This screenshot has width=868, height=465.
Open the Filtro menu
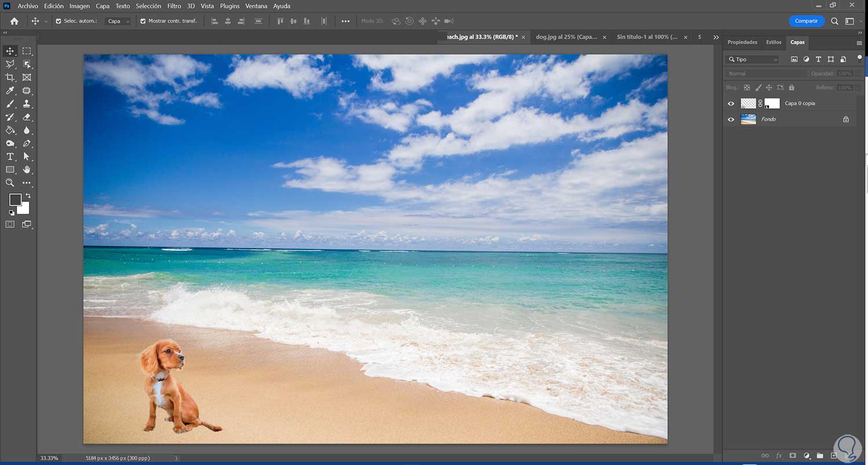[174, 6]
